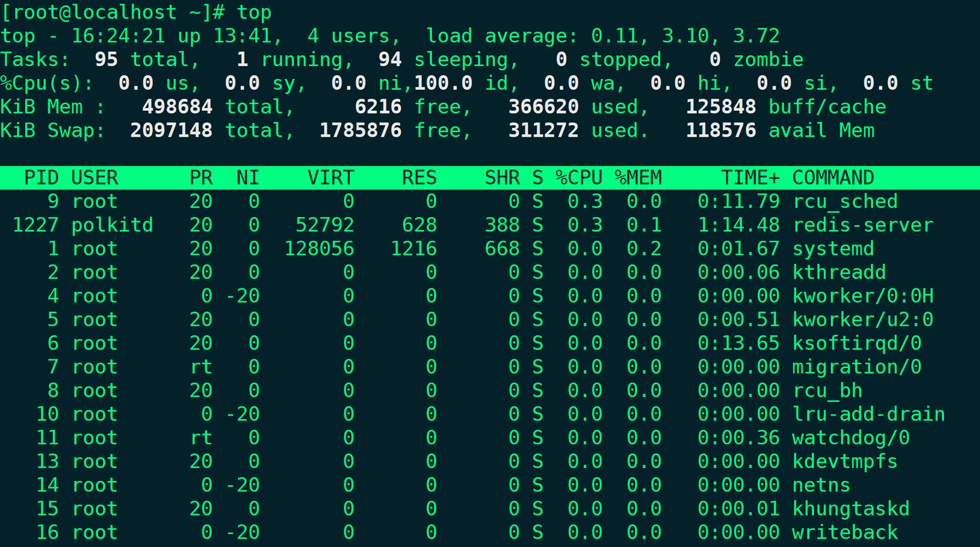Screen dimensions: 980x547
Task: Click the "ksoftirqd/0" command name
Action: click(x=857, y=344)
